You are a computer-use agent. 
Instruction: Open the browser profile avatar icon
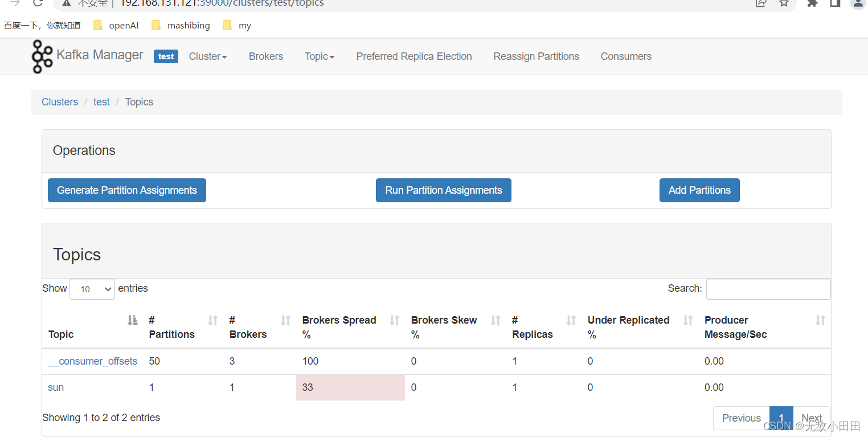point(858,3)
